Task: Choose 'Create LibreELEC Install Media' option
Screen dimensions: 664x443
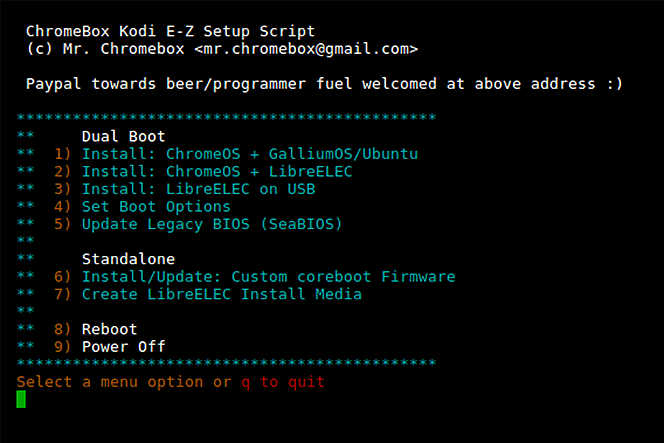Action: coord(221,294)
